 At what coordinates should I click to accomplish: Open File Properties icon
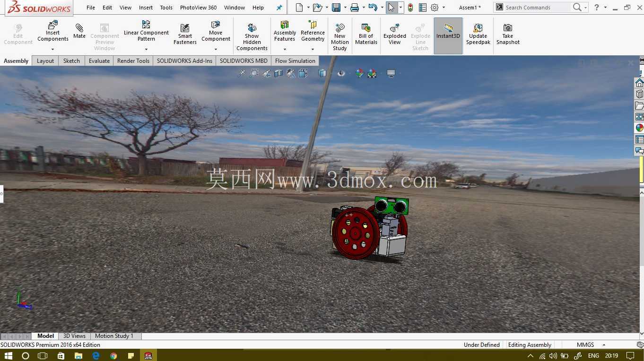[x=423, y=8]
